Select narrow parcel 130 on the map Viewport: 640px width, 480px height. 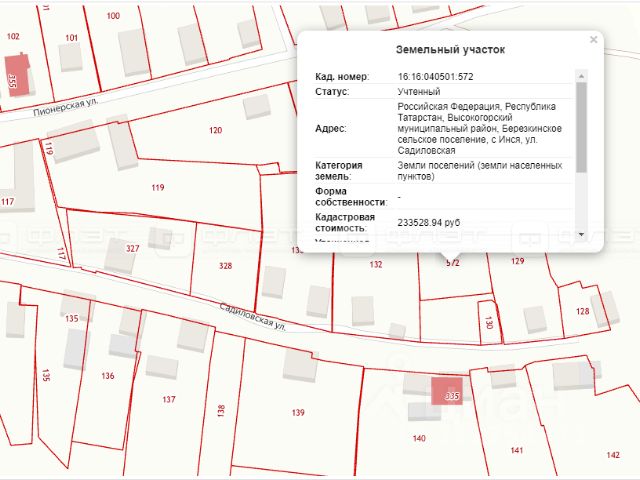click(x=489, y=322)
